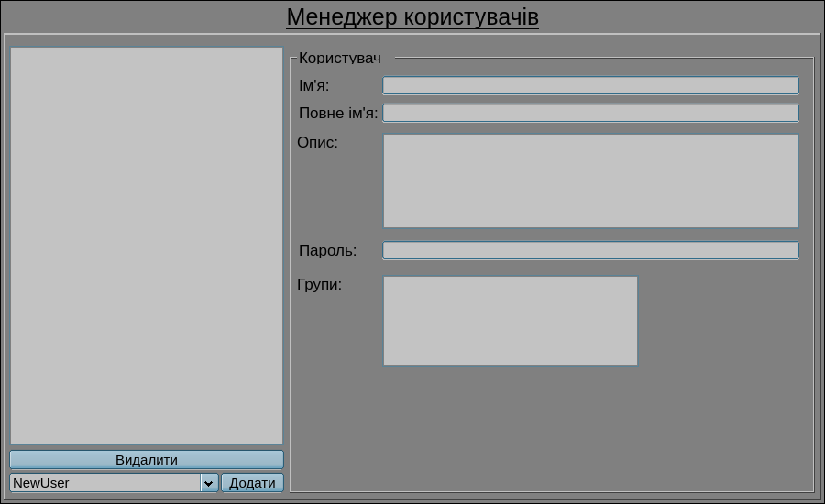
Task: Click blank panel area right of Групи list
Action: click(x=724, y=321)
